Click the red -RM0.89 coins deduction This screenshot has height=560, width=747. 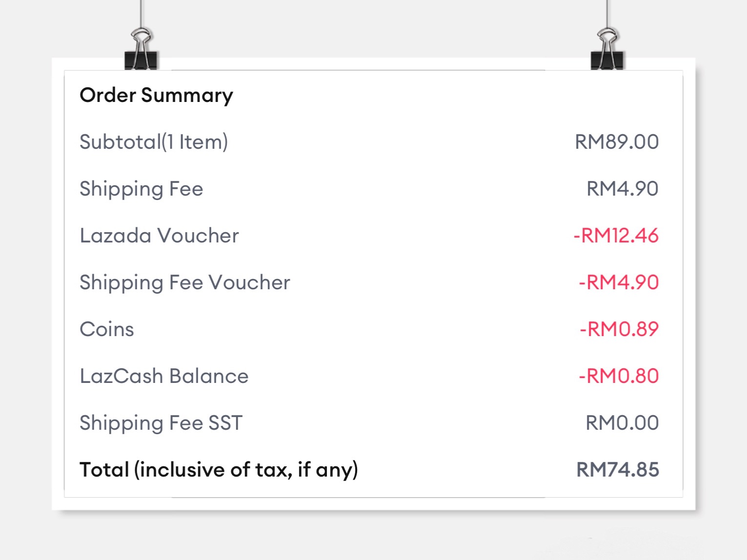619,329
